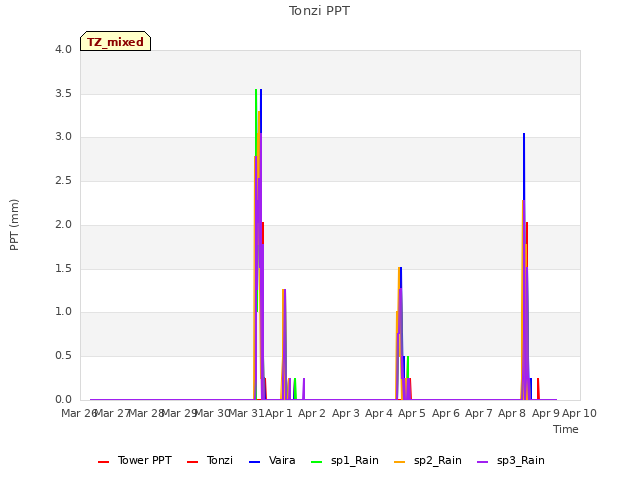The image size is (640, 480).
Task: Click the sp2_Rain legend orange swatch
Action: (400, 462)
